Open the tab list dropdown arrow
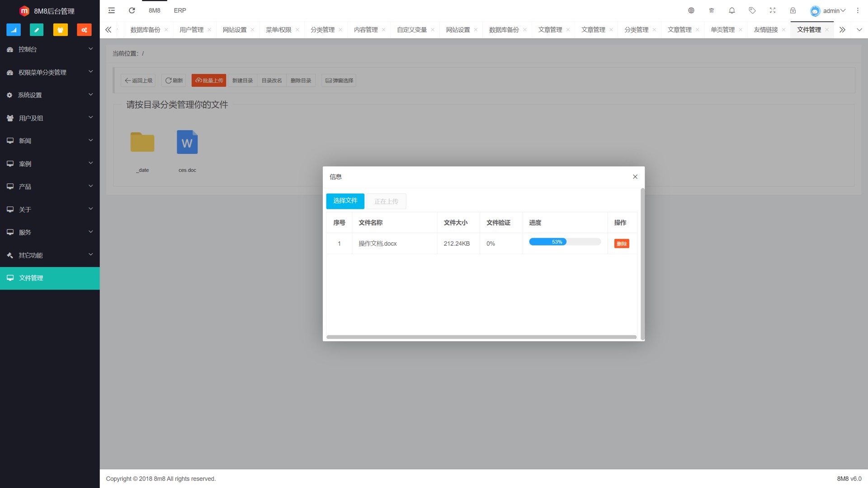 click(x=859, y=30)
